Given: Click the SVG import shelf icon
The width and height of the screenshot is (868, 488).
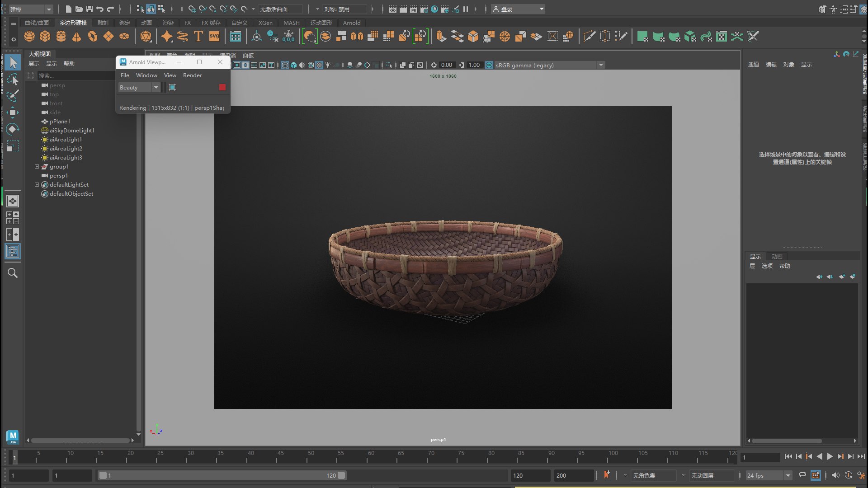Looking at the screenshot, I should pyautogui.click(x=214, y=37).
